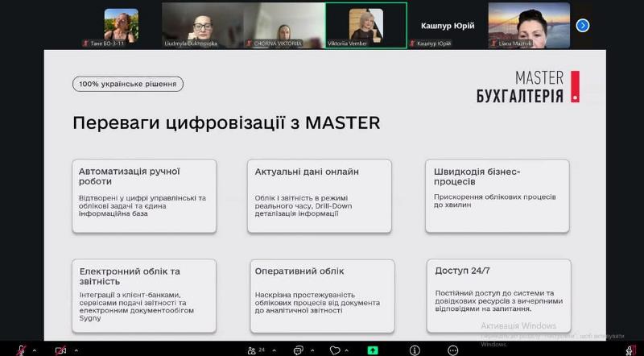The height and width of the screenshot is (356, 644).
Task: Open audio options arrow next to microphone
Action: coord(35,350)
